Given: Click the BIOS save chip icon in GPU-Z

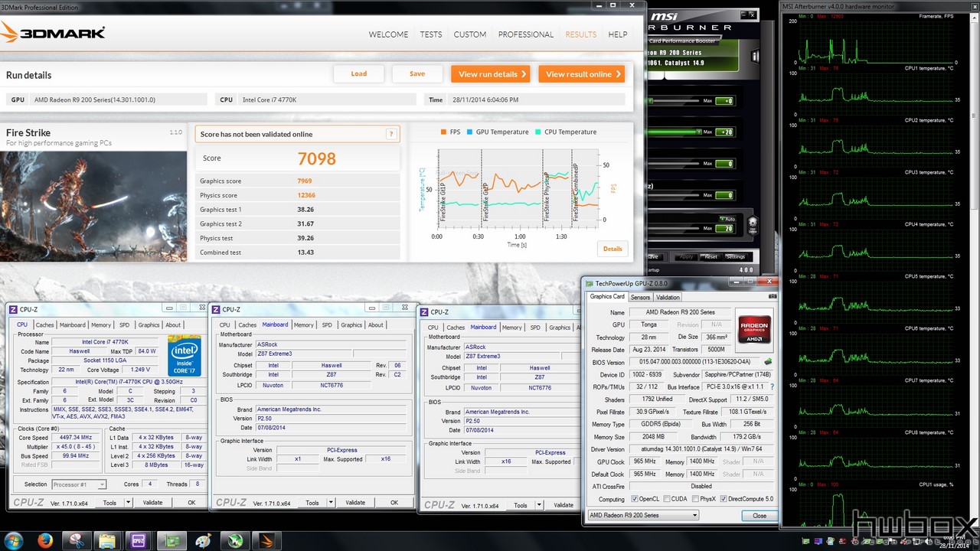Looking at the screenshot, I should tap(768, 362).
